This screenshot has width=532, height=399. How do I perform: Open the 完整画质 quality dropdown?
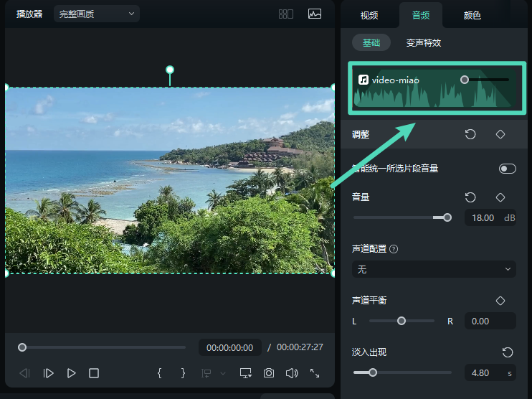pos(97,14)
